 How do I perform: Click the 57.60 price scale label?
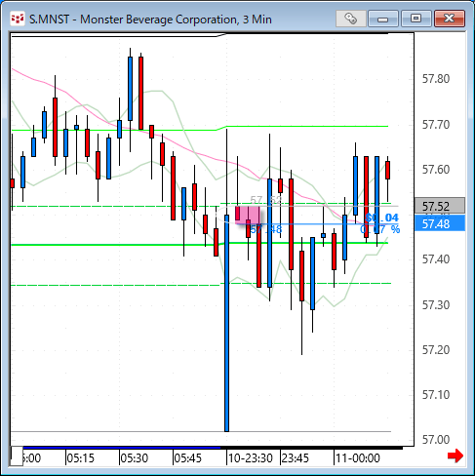coord(436,170)
